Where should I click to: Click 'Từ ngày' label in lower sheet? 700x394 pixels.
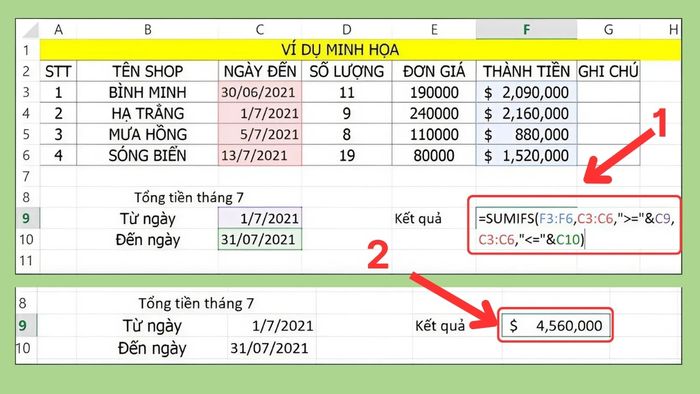click(x=152, y=326)
